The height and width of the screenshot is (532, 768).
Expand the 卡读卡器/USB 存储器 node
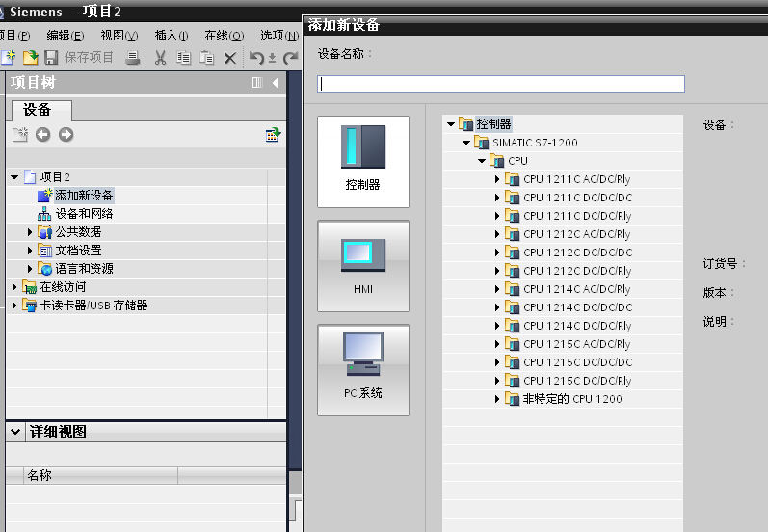click(14, 306)
